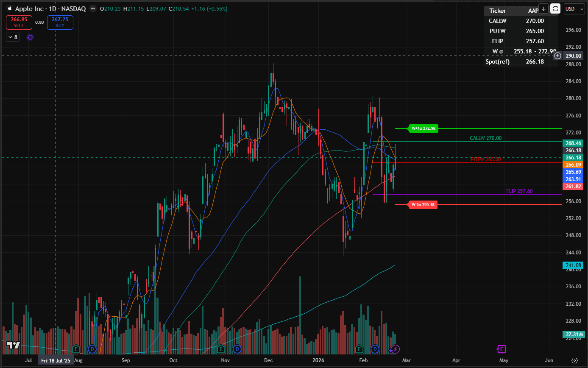The height and width of the screenshot is (368, 588).
Task: Open chart settings hexagon icon
Action: [x=574, y=360]
